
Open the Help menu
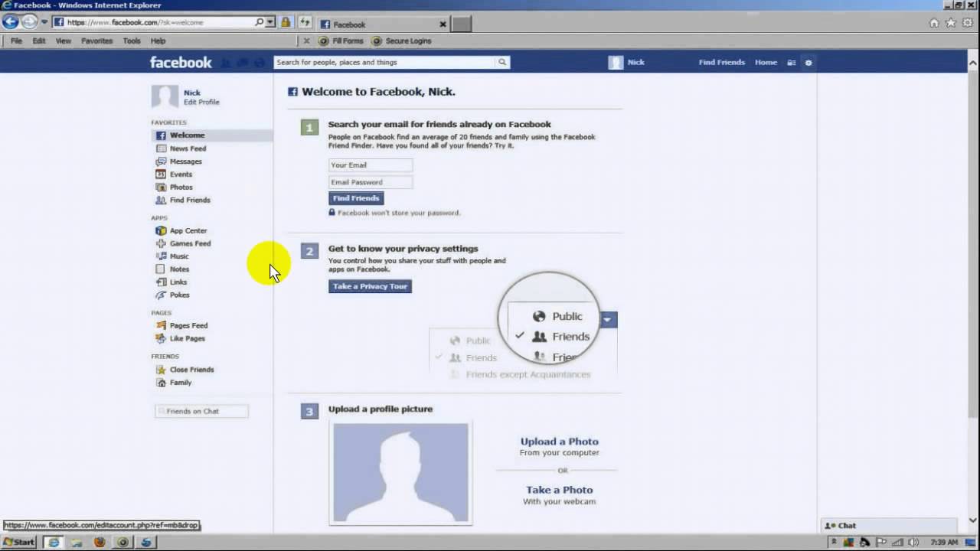[x=158, y=41]
